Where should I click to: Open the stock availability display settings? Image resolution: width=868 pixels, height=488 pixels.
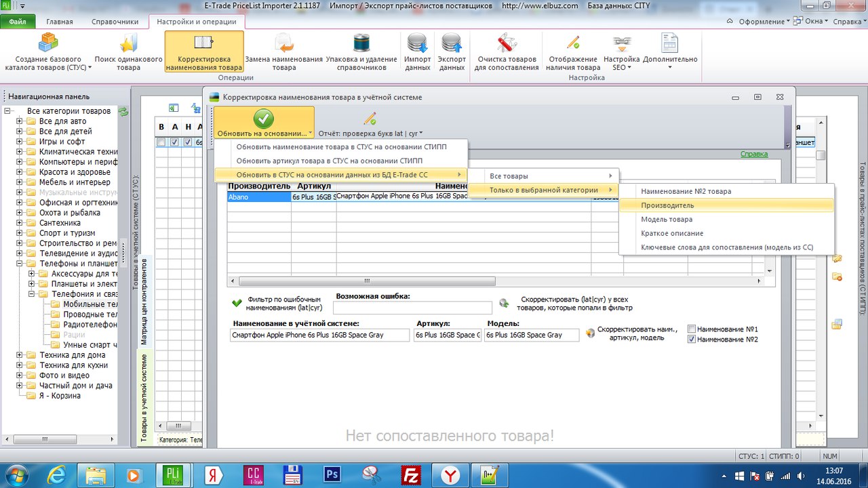click(x=573, y=52)
